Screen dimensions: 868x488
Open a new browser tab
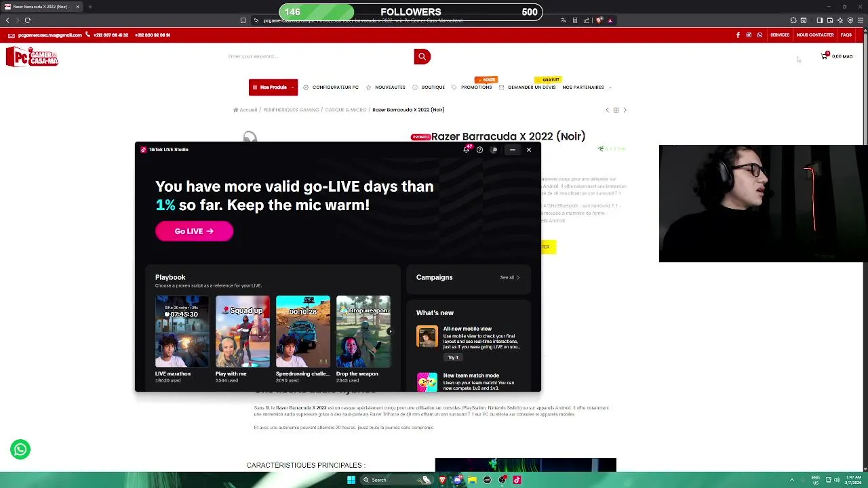(90, 7)
